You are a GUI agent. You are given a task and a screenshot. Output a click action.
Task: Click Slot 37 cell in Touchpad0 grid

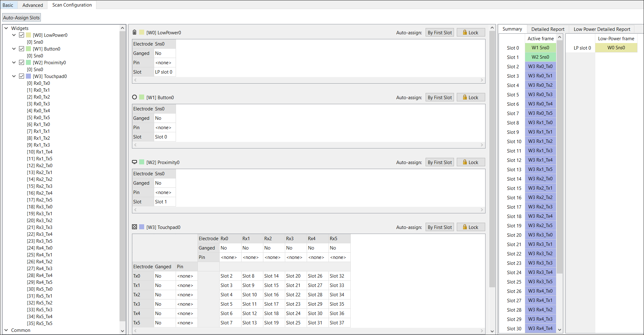click(x=339, y=323)
